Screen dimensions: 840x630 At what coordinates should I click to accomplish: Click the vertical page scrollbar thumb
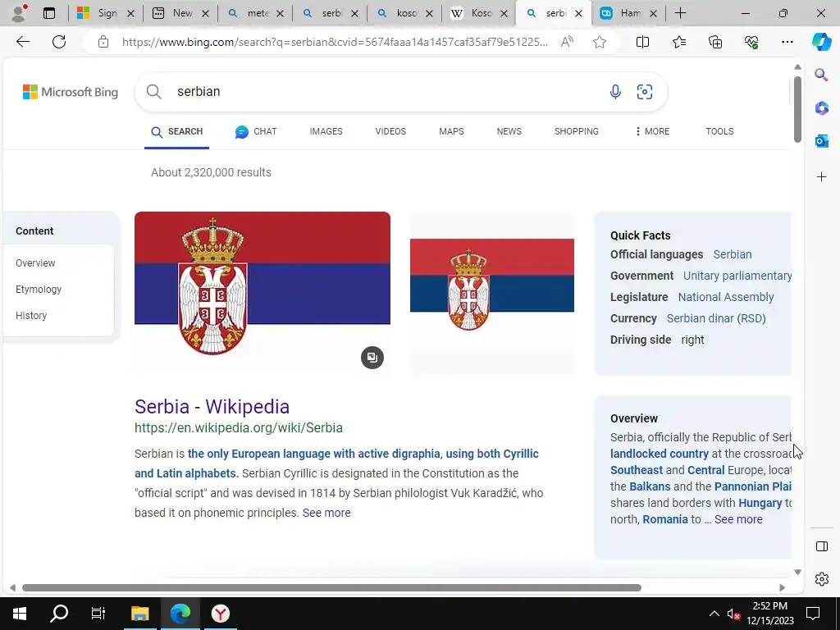tap(797, 109)
